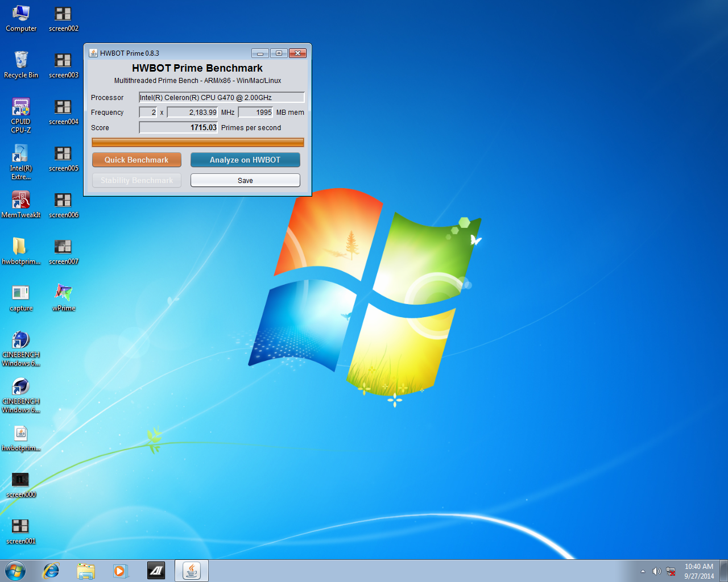728x582 pixels.
Task: Select the screen005 file icon
Action: click(x=64, y=158)
